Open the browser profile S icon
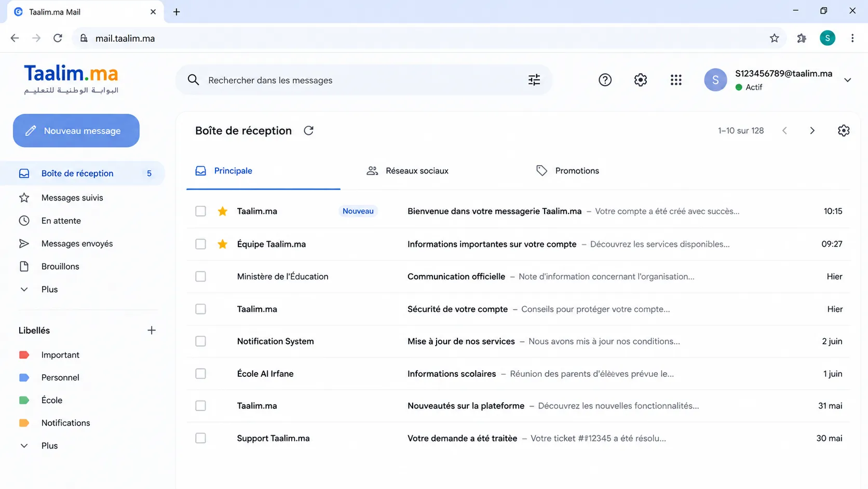This screenshot has width=868, height=489. pos(827,38)
